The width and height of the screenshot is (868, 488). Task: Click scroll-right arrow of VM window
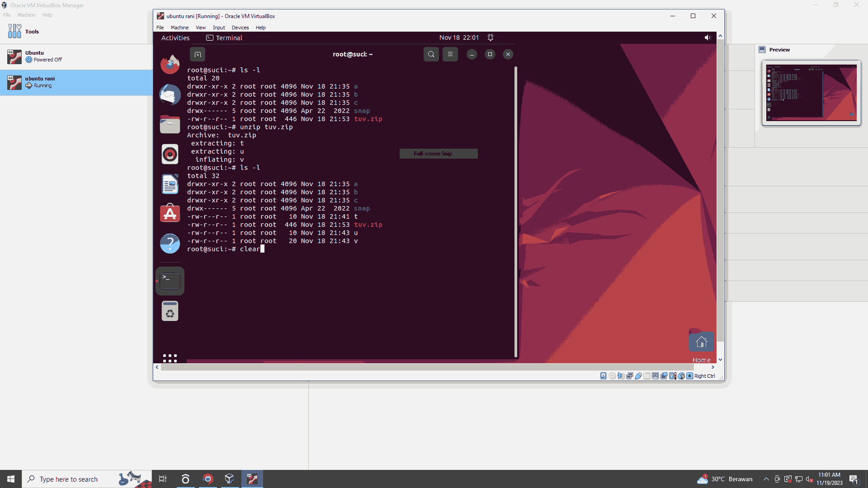pyautogui.click(x=713, y=367)
